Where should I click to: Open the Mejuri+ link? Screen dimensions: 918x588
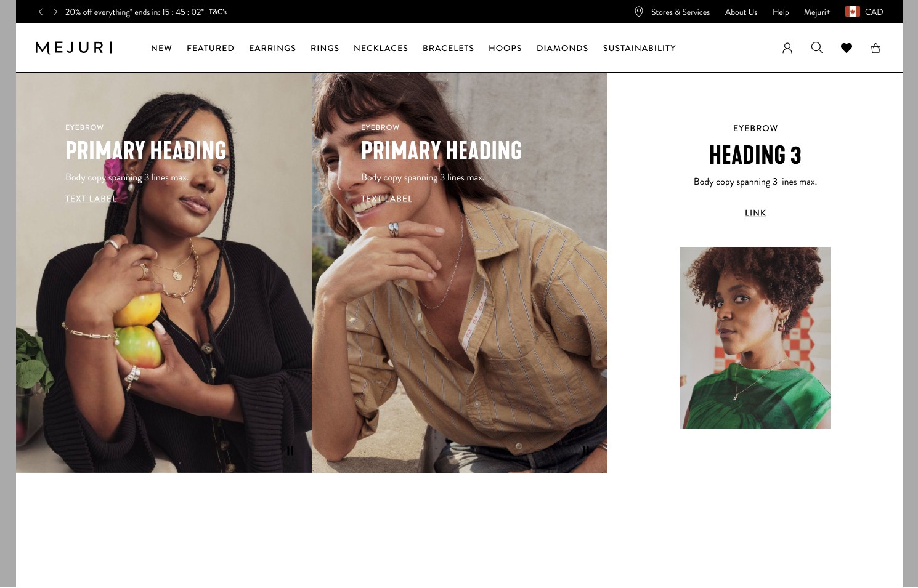click(x=817, y=12)
